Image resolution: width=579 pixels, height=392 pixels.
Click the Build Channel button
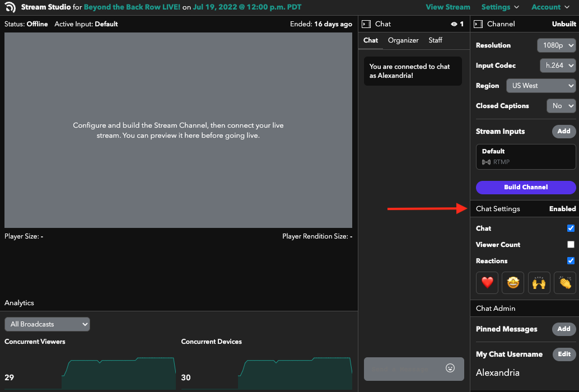click(x=526, y=187)
